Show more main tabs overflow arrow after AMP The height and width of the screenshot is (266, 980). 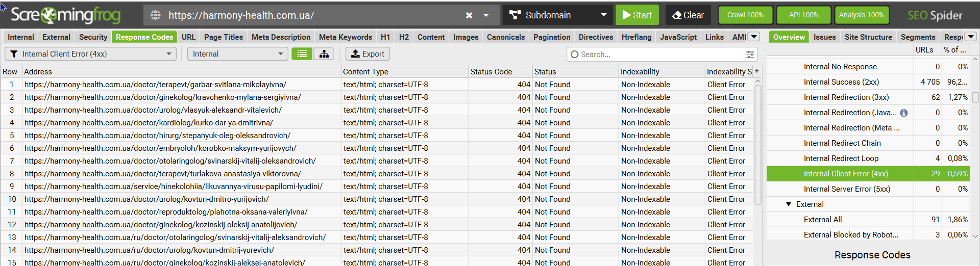coord(754,37)
